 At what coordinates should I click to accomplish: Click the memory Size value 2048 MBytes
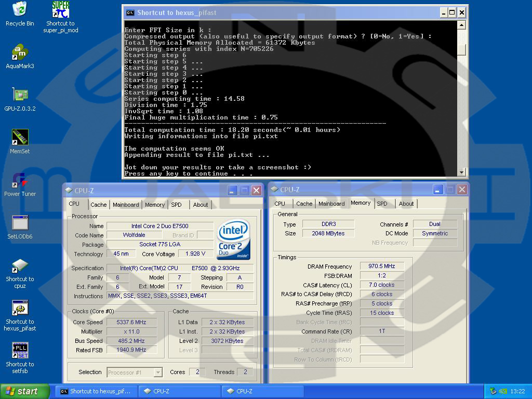(x=328, y=233)
